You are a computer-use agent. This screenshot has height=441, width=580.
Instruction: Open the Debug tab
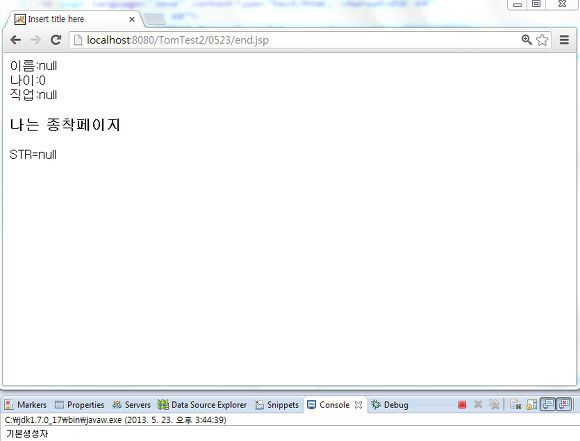tap(390, 405)
